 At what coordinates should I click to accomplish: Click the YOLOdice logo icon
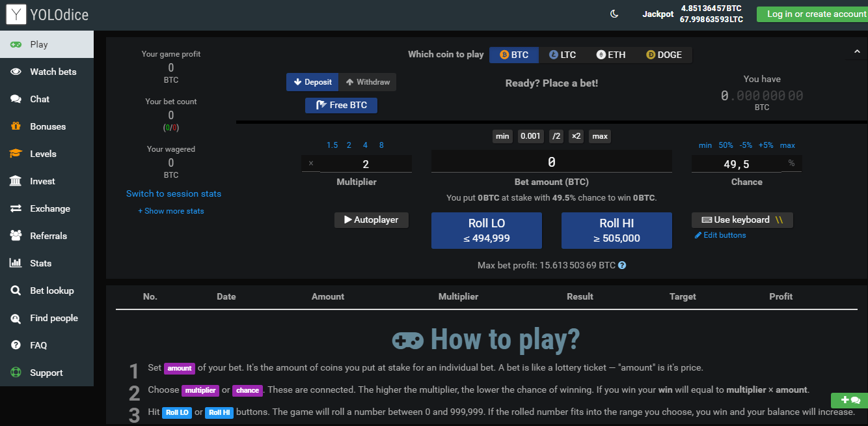(16, 14)
